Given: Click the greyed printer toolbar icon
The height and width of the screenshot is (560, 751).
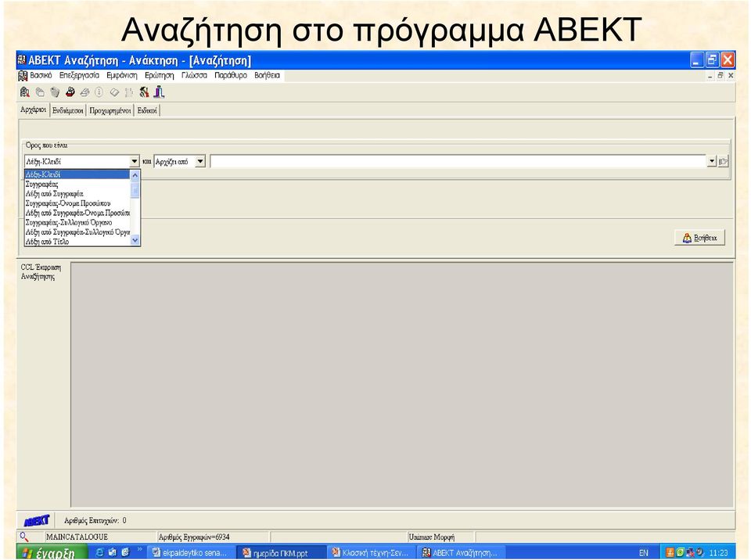Looking at the screenshot, I should coord(84,92).
